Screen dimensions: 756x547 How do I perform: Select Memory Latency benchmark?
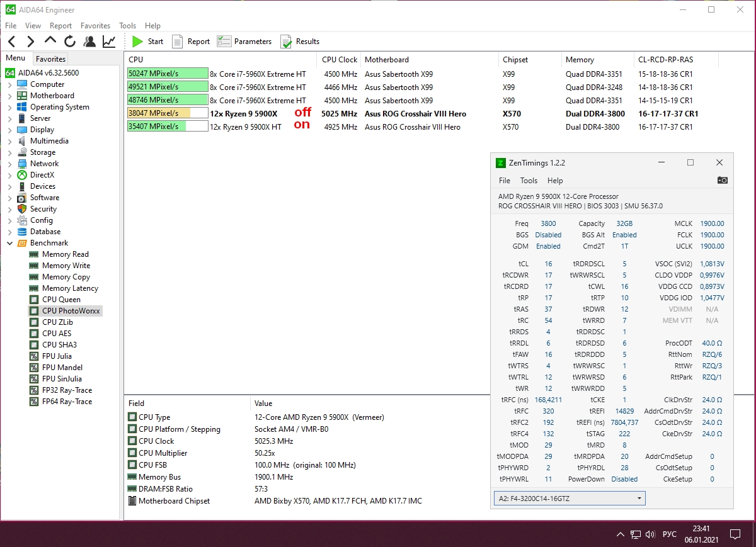[70, 288]
